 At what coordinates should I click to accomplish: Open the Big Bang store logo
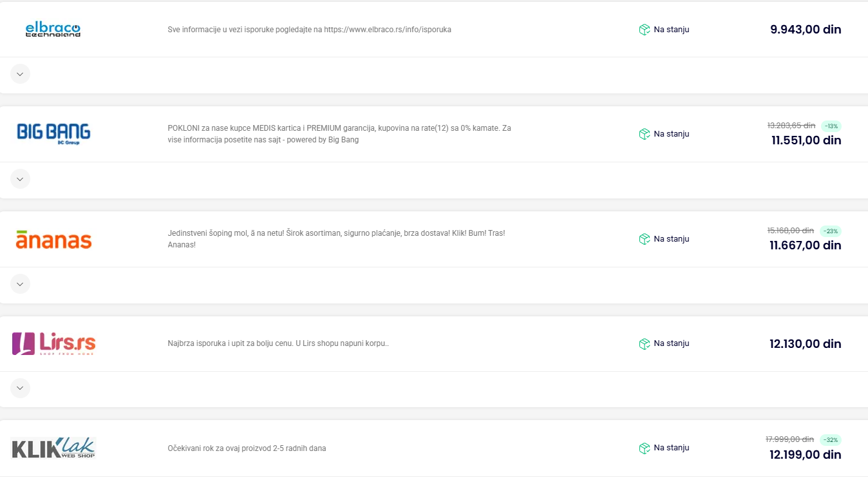53,133
